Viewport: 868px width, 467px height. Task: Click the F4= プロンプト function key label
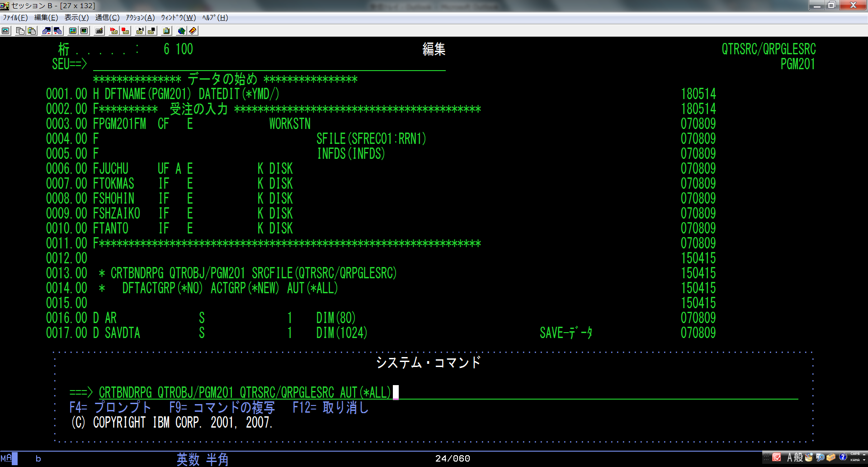110,407
